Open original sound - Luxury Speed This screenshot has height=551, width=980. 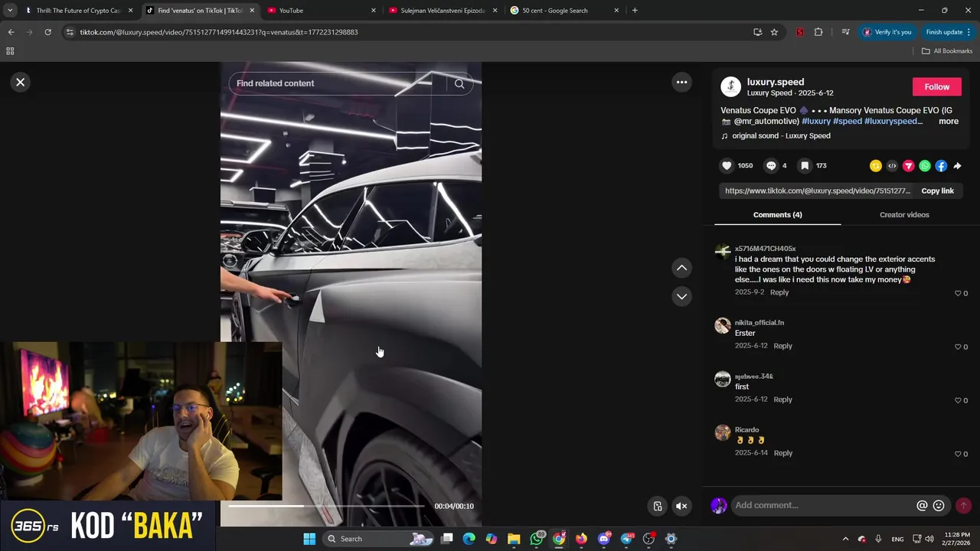(781, 135)
